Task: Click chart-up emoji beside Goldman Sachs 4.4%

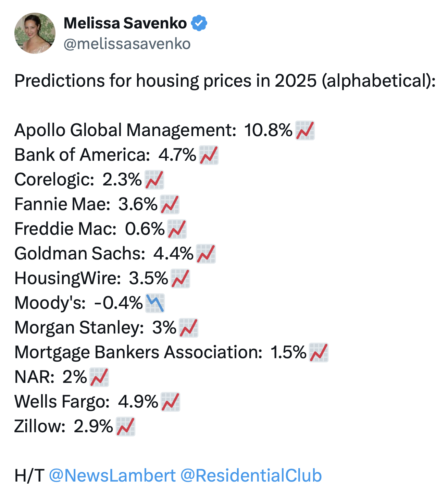Action: pos(206,254)
